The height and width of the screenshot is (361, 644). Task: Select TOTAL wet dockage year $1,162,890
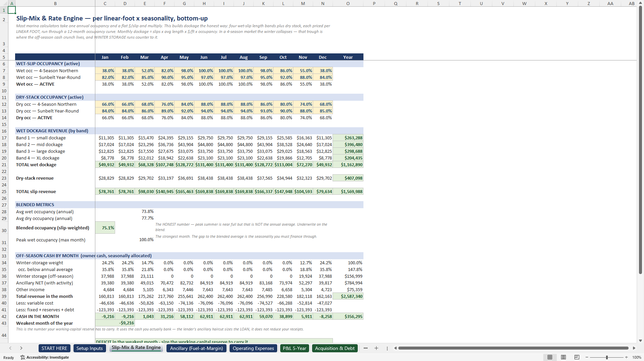(348, 165)
